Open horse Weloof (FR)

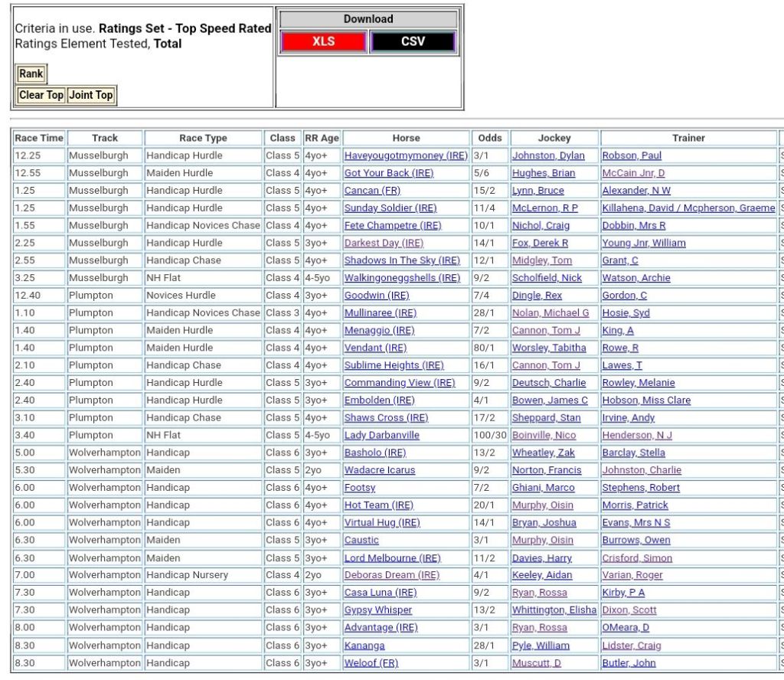tap(371, 662)
